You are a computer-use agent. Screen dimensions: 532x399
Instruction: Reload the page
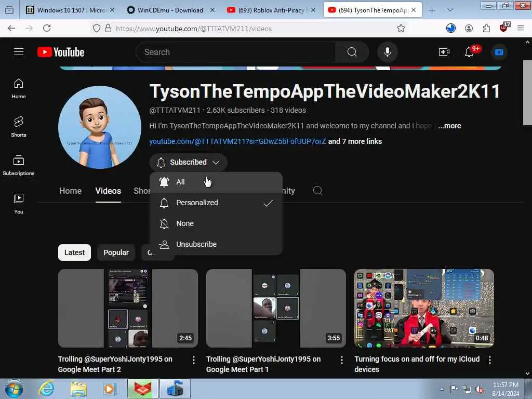coord(47,29)
